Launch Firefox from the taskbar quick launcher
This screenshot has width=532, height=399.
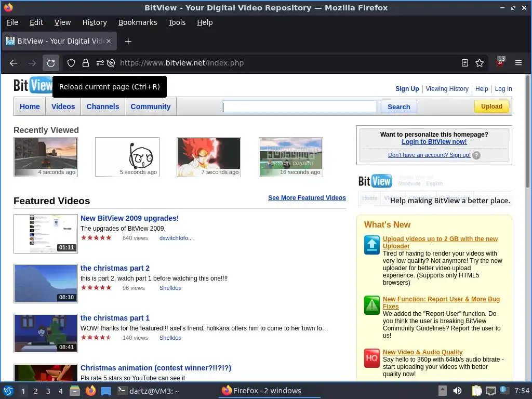[90, 391]
